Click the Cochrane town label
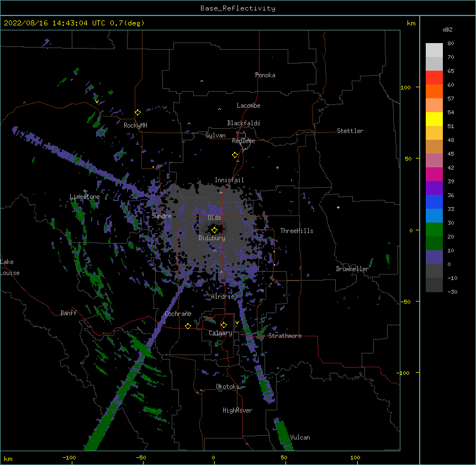This screenshot has height=465, width=476. click(178, 314)
